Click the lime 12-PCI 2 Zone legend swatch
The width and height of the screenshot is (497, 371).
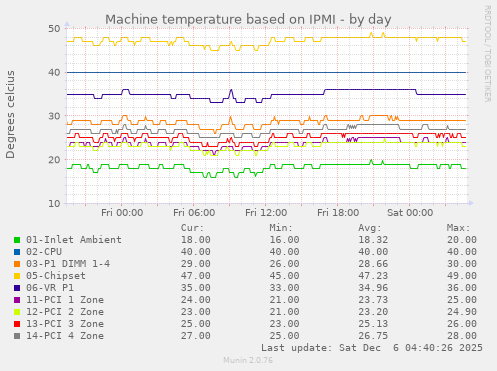[17, 312]
